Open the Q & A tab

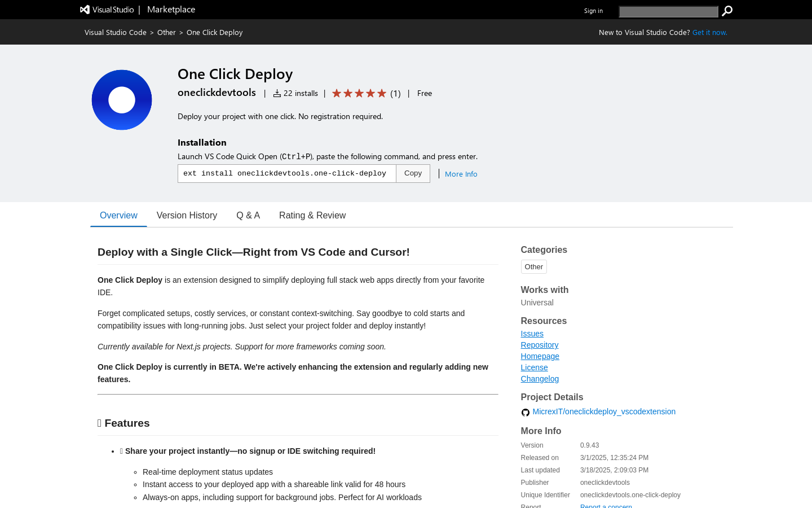[248, 215]
